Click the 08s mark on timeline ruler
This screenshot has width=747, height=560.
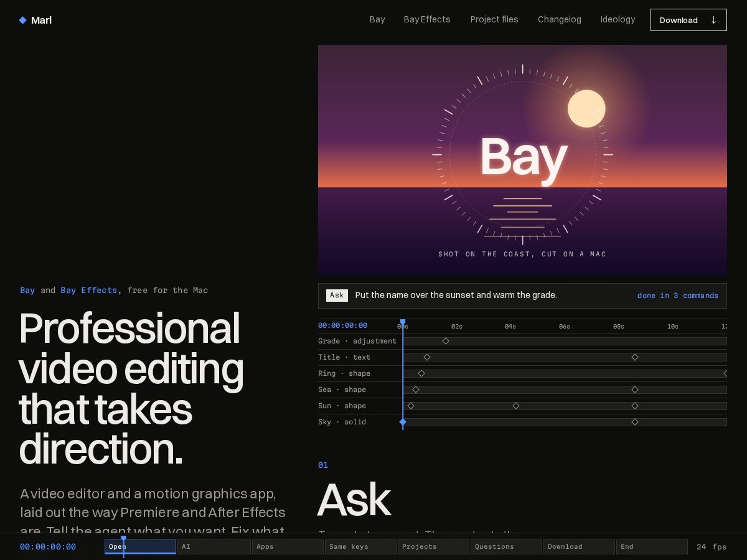coord(619,326)
